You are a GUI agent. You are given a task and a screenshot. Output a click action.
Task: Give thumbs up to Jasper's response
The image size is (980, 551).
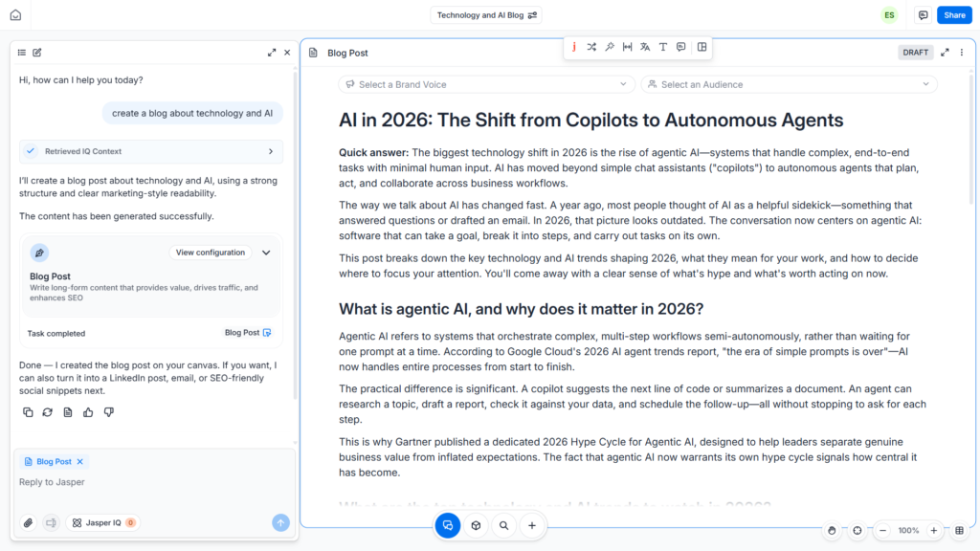point(88,412)
